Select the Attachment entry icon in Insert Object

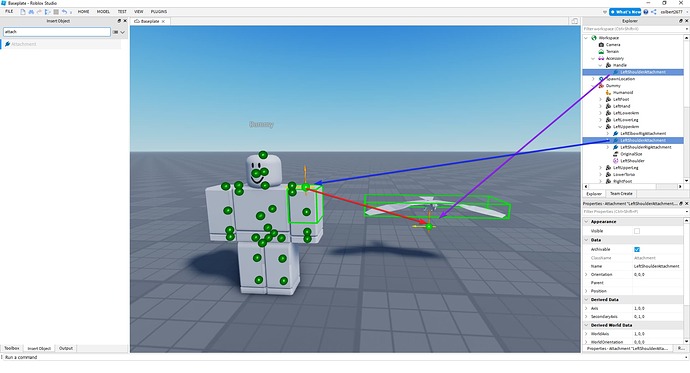(x=7, y=44)
